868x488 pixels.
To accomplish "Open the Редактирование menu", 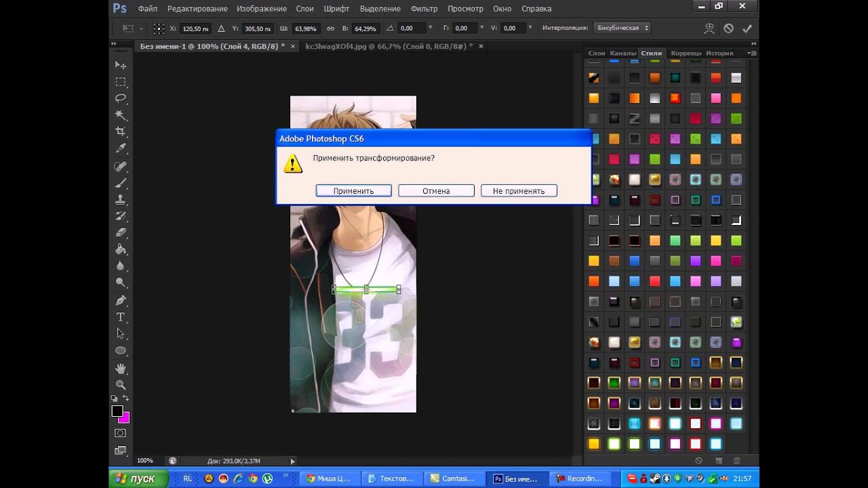I will pyautogui.click(x=197, y=9).
